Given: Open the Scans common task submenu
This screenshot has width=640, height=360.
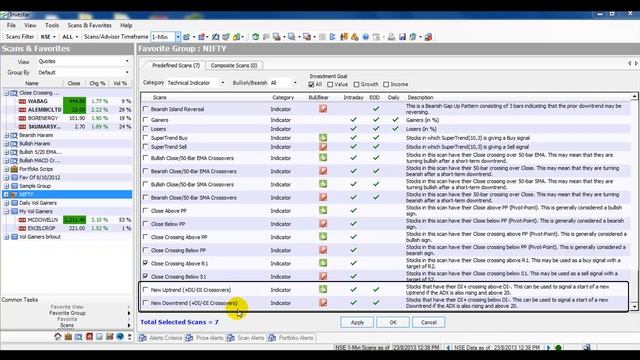Looking at the screenshot, I should [67, 325].
